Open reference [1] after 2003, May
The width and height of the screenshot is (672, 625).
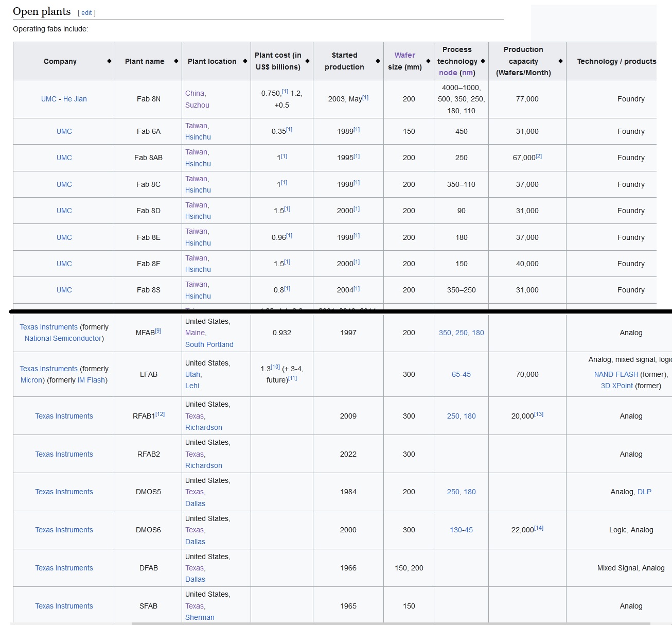click(x=365, y=97)
